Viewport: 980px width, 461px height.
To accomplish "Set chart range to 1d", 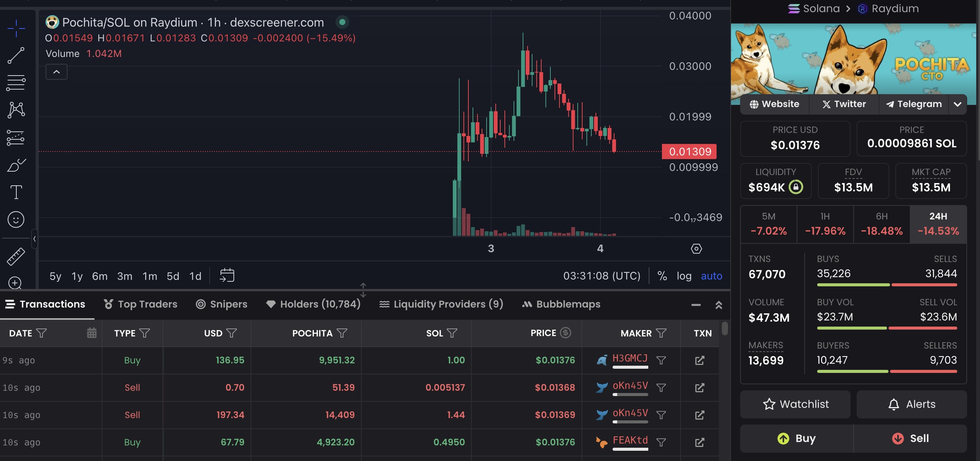I will 195,276.
